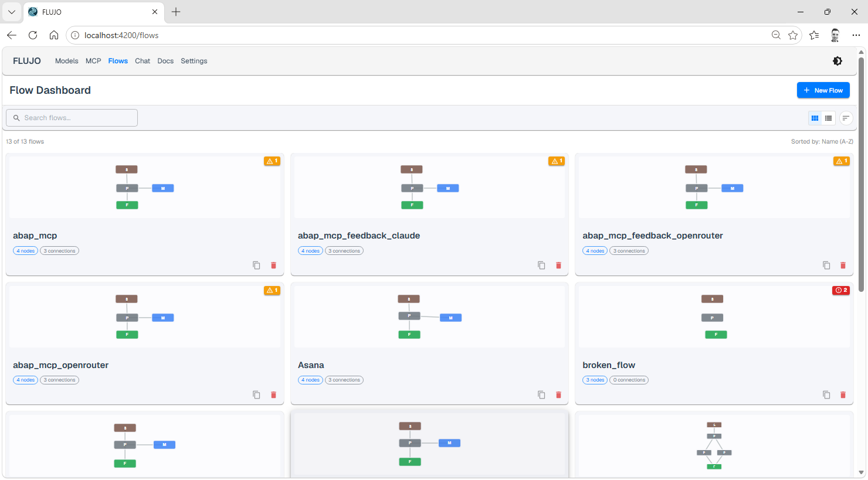Open the browser settings and more menu
This screenshot has height=480, width=868.
(856, 35)
